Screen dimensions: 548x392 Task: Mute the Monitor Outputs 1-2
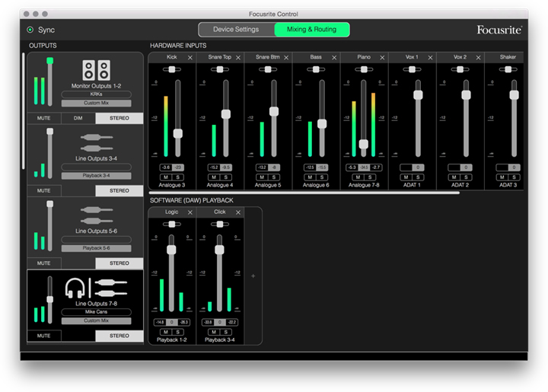point(43,118)
